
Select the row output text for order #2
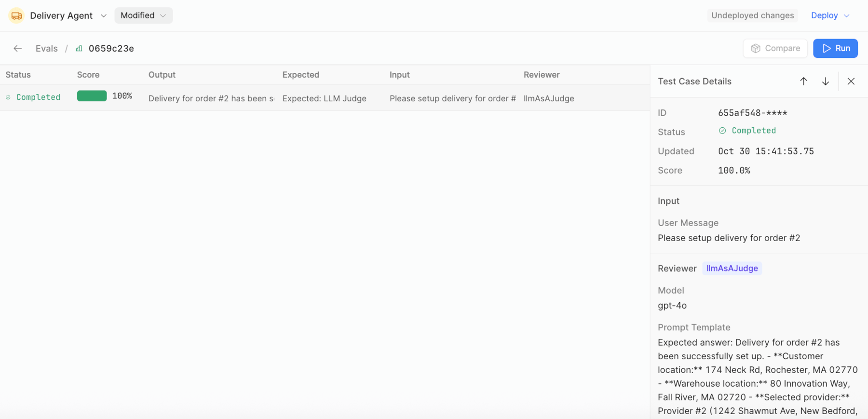(x=211, y=98)
